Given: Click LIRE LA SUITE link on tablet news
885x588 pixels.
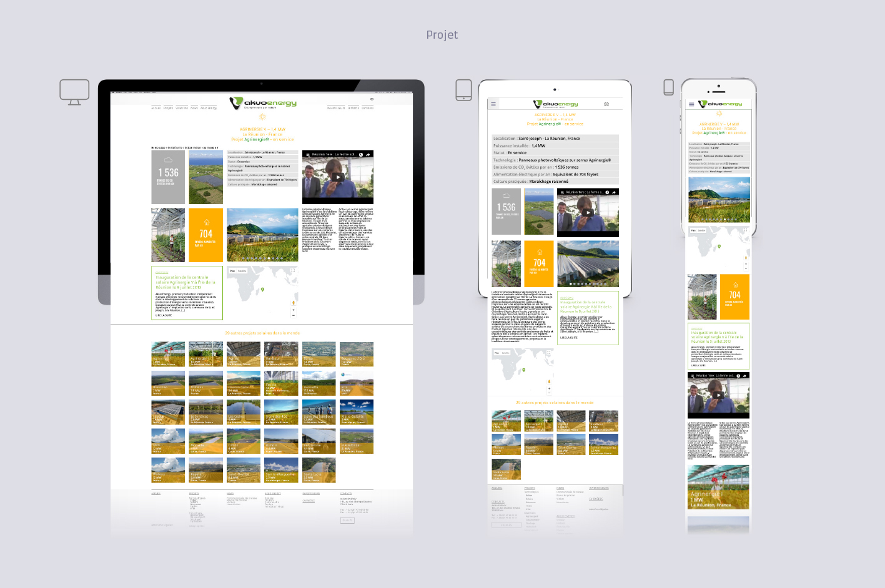Looking at the screenshot, I should pyautogui.click(x=569, y=338).
